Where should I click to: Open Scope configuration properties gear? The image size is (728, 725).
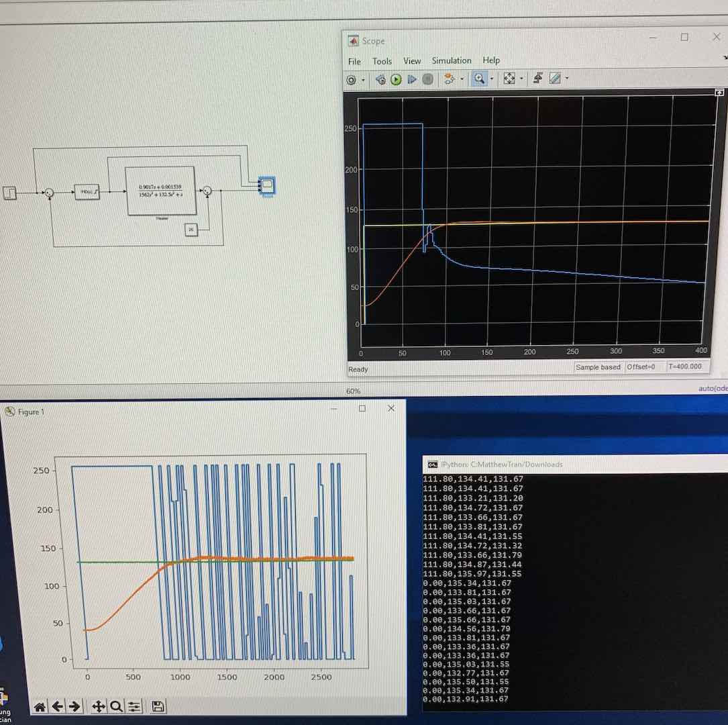[352, 79]
